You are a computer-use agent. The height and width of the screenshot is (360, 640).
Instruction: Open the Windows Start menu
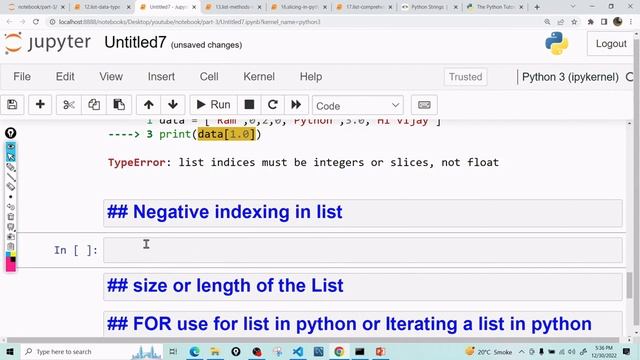(9, 351)
